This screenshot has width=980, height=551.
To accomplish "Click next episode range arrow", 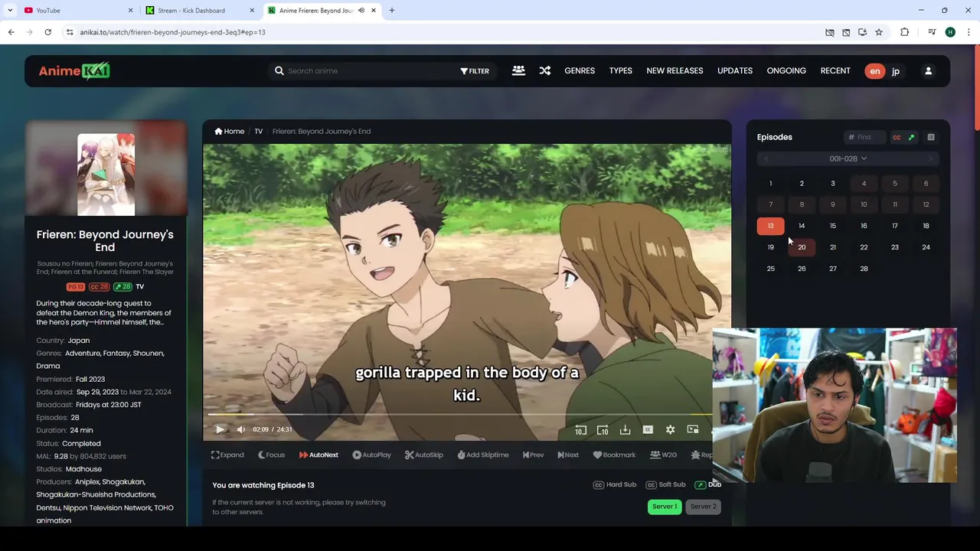I will (930, 158).
